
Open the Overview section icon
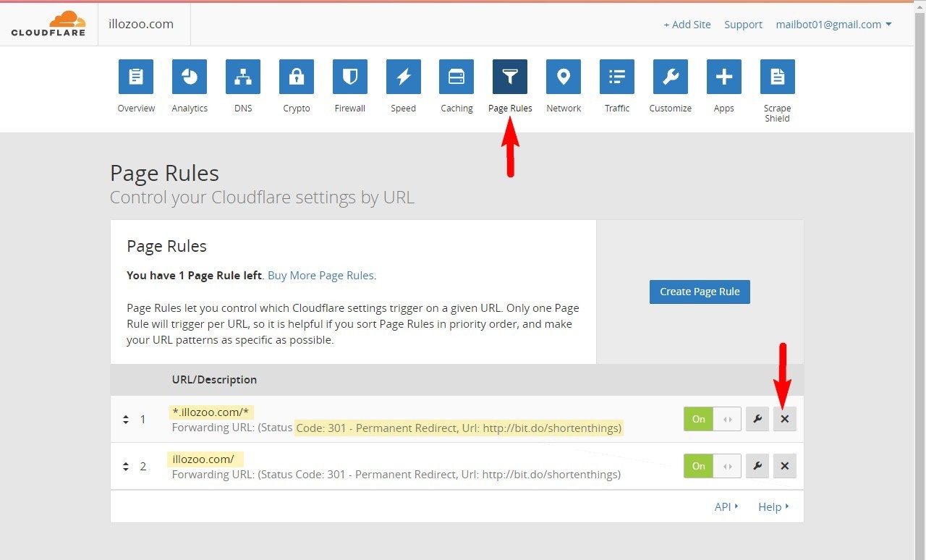coord(136,77)
